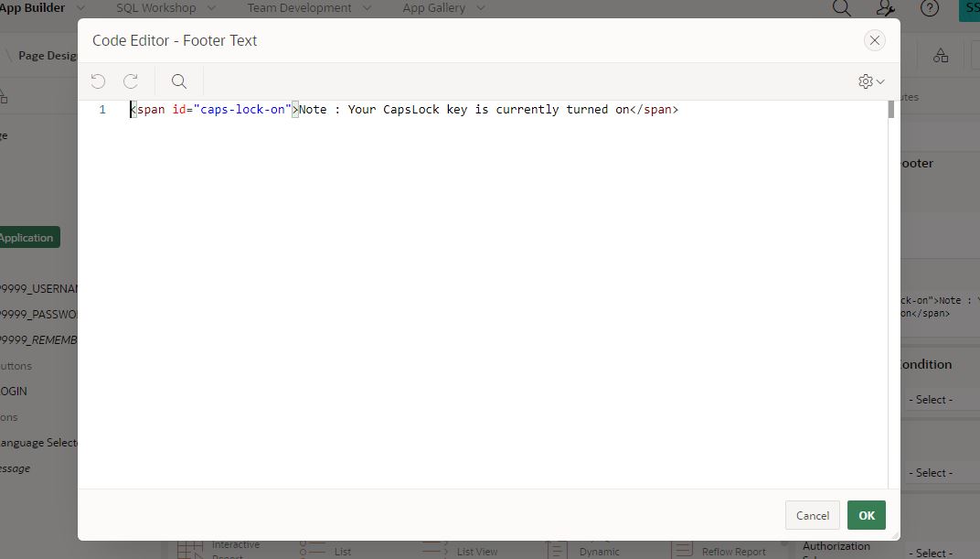Open the SQL Workshop menu
Image resolution: width=980 pixels, height=559 pixels.
pos(155,8)
